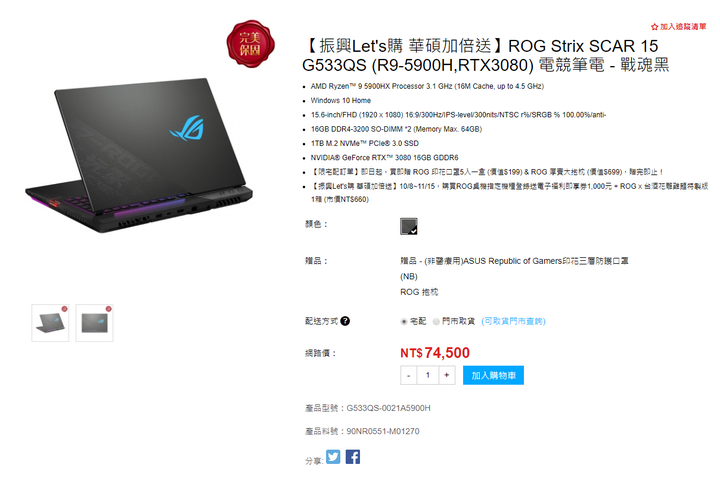Select 門市取貨 store pickup radio option
The width and height of the screenshot is (720, 480).
[436, 322]
